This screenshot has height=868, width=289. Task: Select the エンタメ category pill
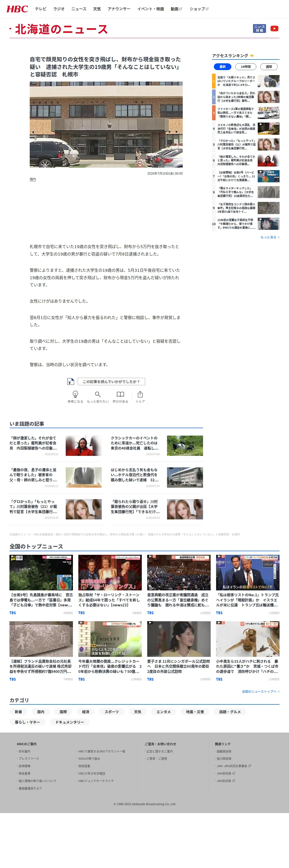coord(163,712)
